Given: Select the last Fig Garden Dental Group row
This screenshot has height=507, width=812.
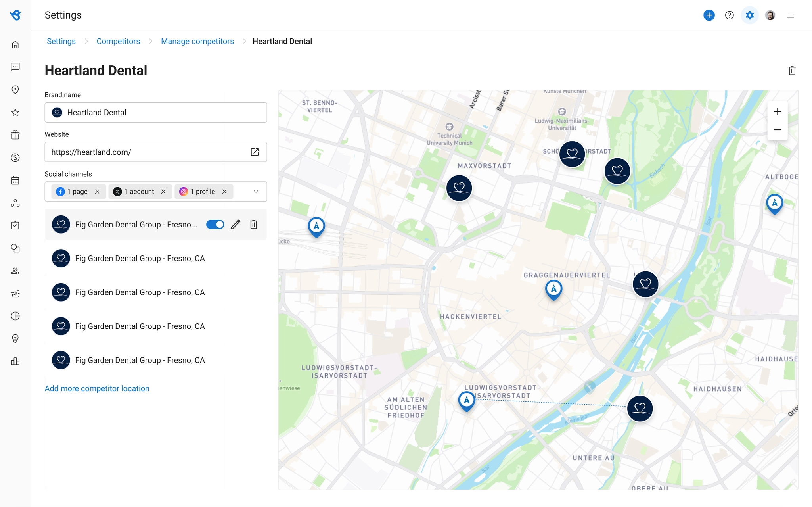Looking at the screenshot, I should 156,360.
